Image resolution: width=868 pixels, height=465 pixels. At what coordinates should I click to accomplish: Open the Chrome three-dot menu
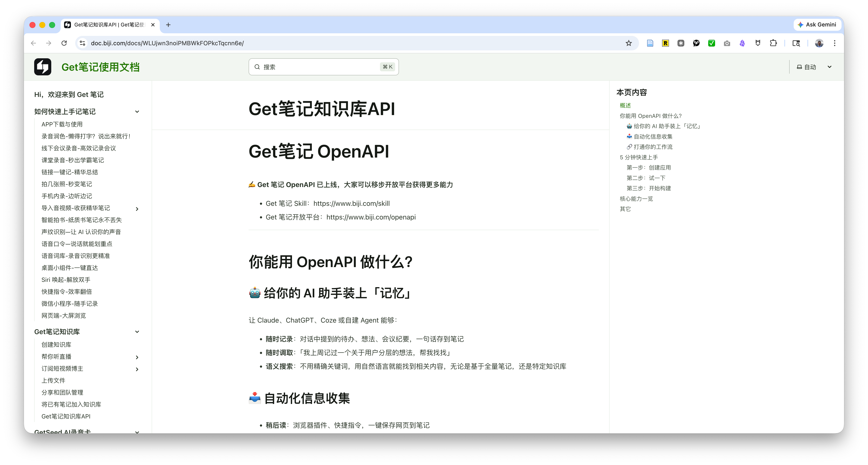pyautogui.click(x=835, y=43)
